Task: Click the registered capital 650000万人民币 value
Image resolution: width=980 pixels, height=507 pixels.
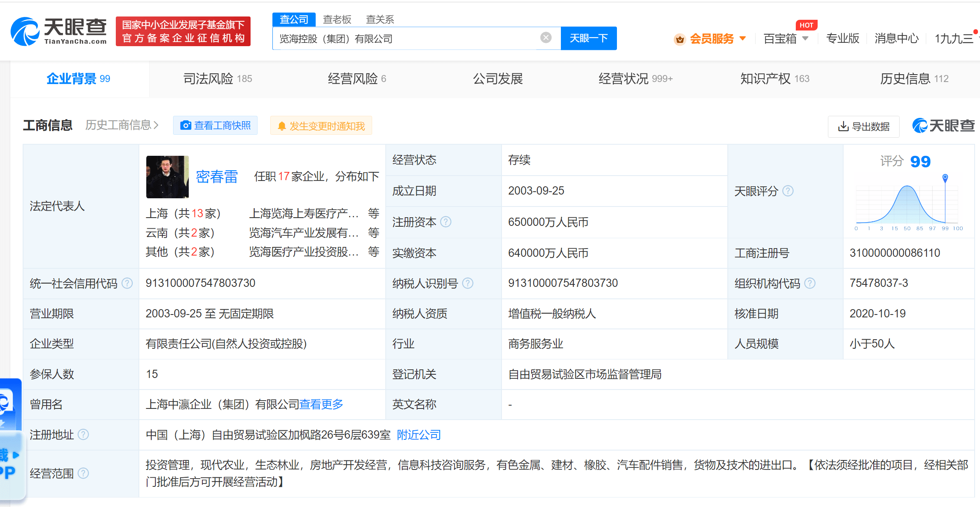Action: click(548, 222)
